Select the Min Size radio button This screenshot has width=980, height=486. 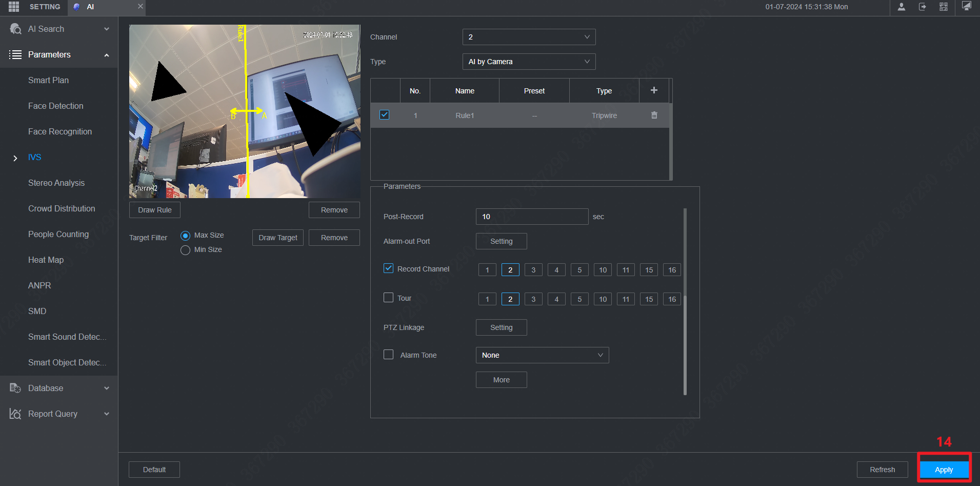[x=185, y=250]
